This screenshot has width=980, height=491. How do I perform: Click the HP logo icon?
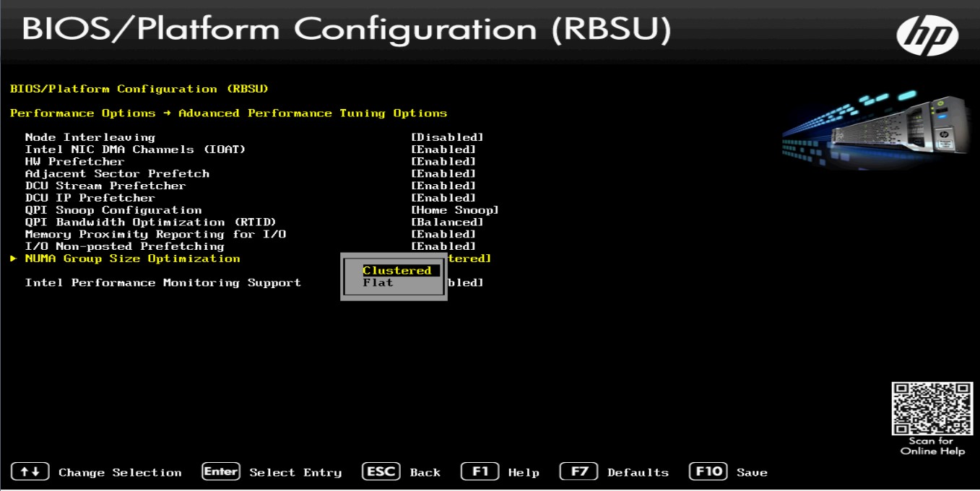click(927, 35)
